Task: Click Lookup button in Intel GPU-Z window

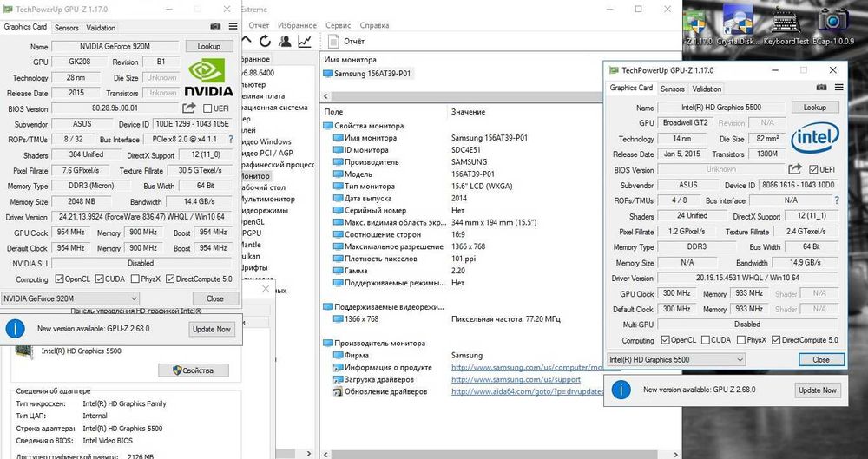Action: (815, 108)
